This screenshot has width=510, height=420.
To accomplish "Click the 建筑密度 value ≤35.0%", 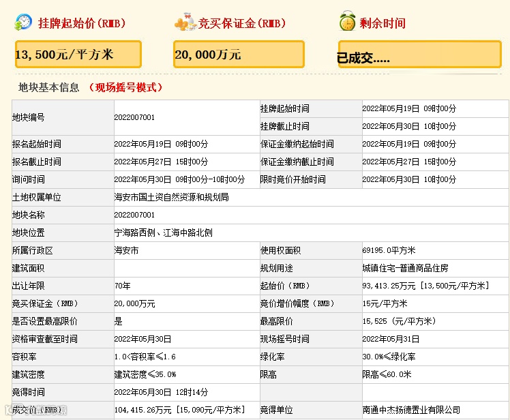I will (x=162, y=375).
